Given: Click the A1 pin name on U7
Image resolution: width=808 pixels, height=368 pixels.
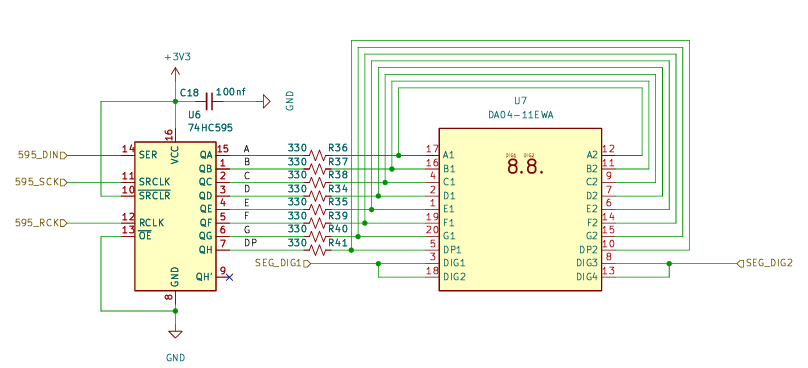Looking at the screenshot, I should click(x=449, y=154).
